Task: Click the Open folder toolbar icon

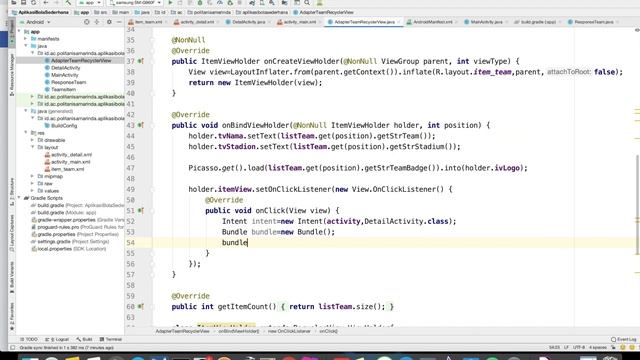Action: pyautogui.click(x=13, y=3)
